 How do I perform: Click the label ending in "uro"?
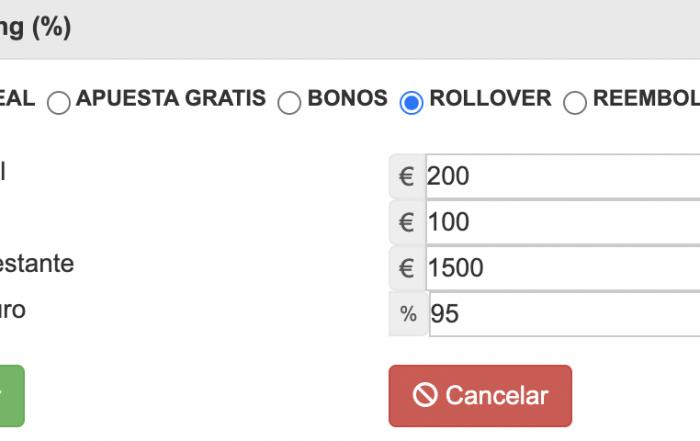[x=12, y=310]
